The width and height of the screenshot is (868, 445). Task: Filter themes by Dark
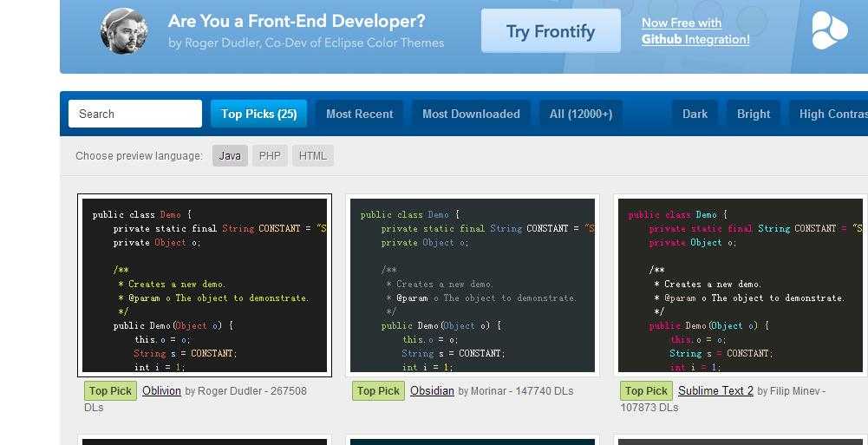click(695, 114)
